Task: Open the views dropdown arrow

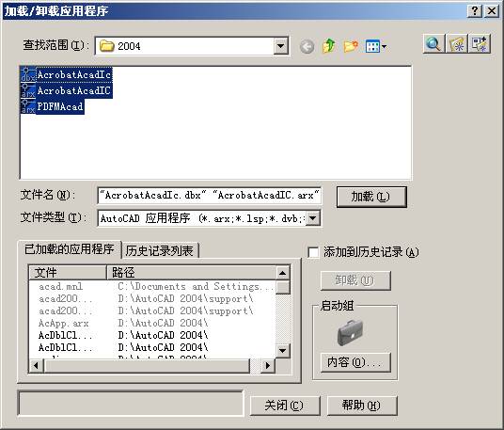Action: click(x=384, y=47)
